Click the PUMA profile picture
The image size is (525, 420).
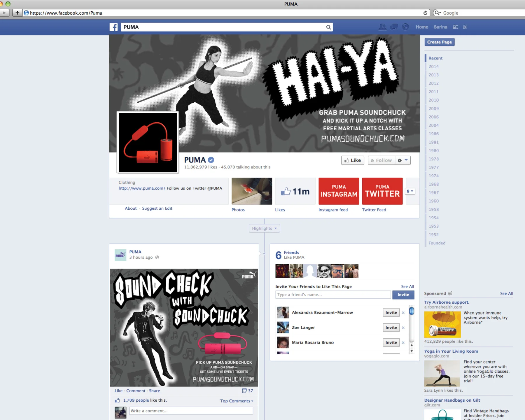point(148,142)
